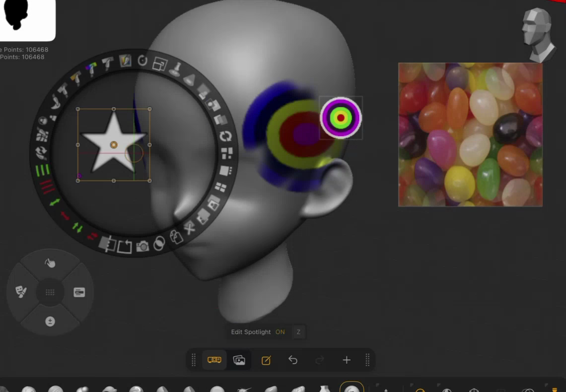Click the square with curved arrow icon

(x=125, y=247)
